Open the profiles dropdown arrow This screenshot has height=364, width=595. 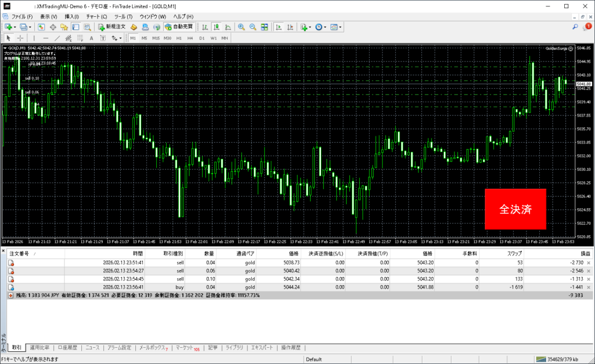click(x=30, y=27)
